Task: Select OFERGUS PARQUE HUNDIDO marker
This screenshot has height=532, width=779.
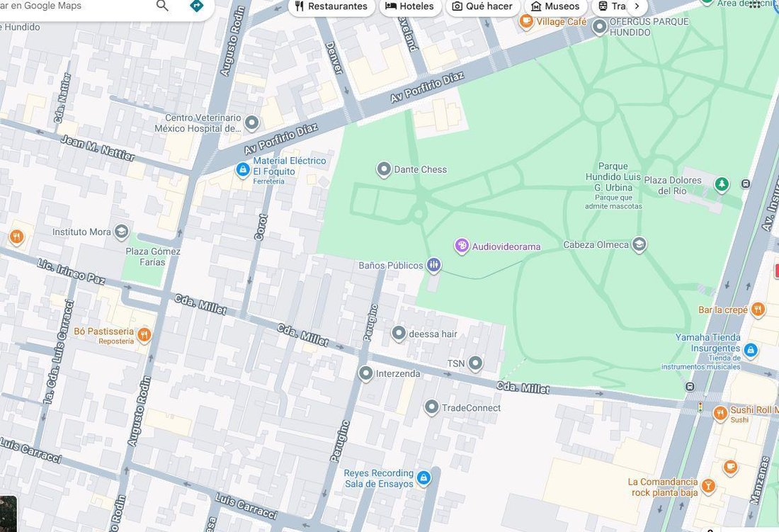Action: 600,27
